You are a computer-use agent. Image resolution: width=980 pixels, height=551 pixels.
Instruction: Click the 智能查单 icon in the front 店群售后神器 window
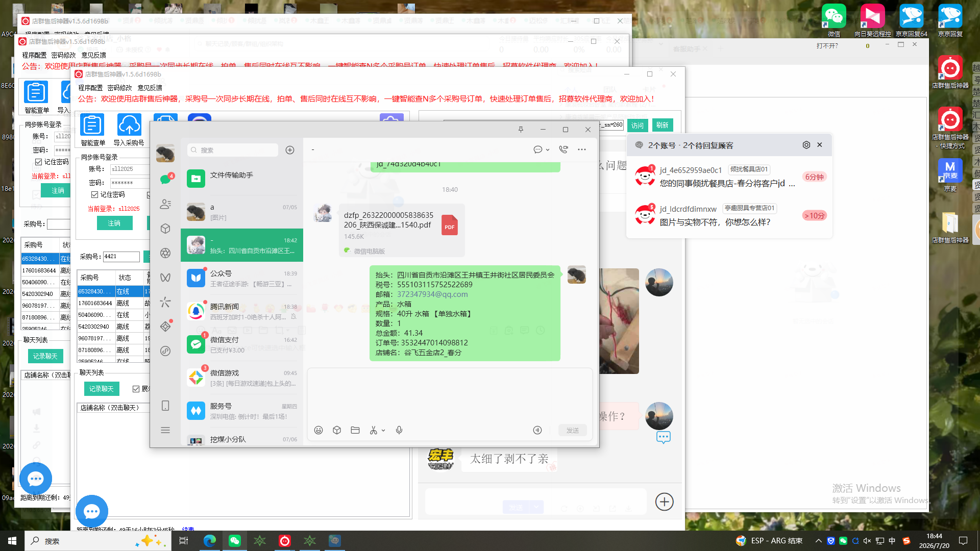click(92, 130)
